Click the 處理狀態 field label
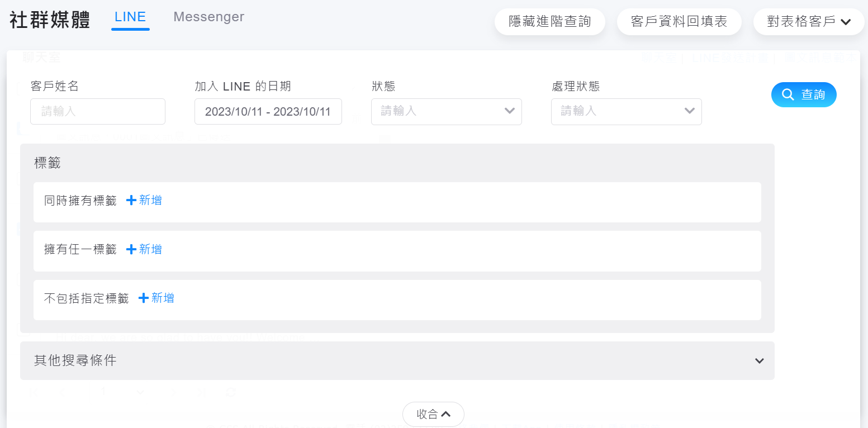The image size is (868, 428). pos(575,86)
